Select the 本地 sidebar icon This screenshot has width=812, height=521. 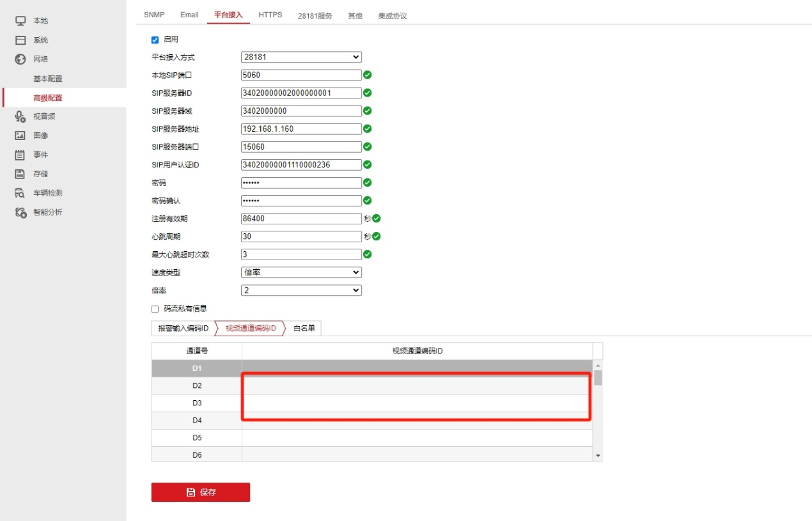click(x=20, y=20)
